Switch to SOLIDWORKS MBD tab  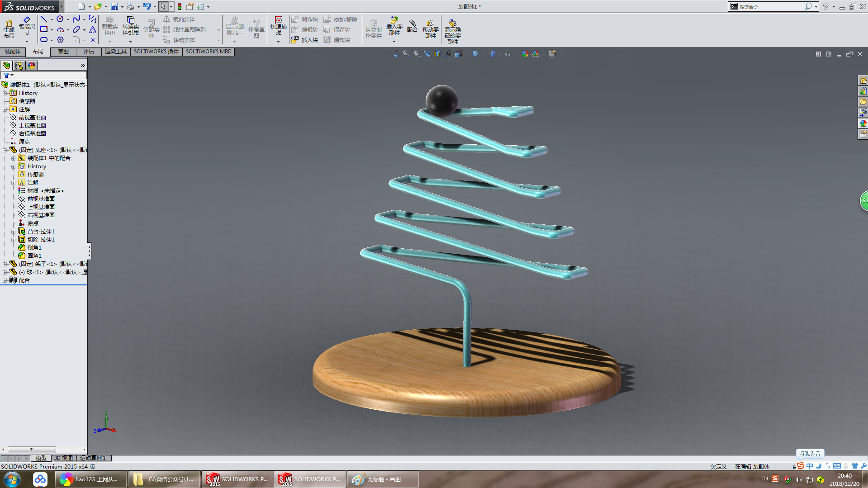(x=209, y=52)
